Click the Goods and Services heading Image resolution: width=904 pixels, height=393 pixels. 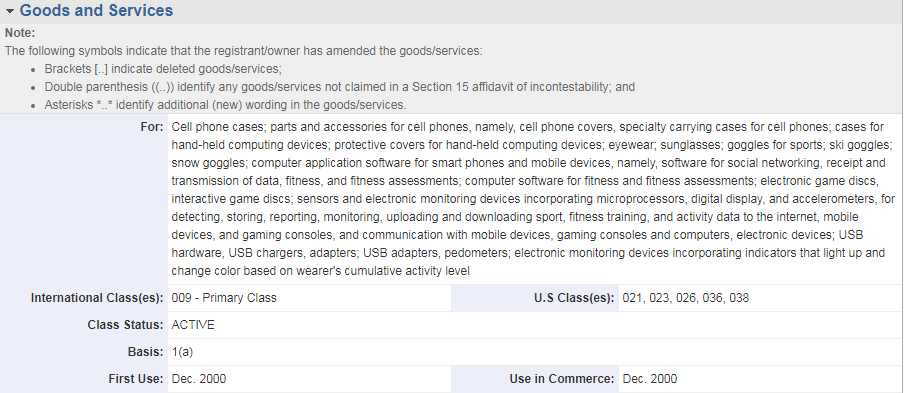[96, 10]
